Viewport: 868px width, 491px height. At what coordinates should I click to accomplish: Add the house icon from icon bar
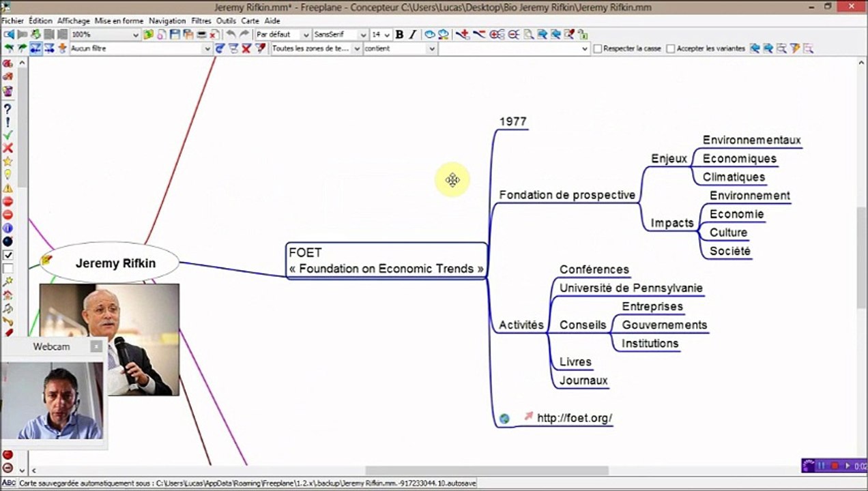coord(8,295)
